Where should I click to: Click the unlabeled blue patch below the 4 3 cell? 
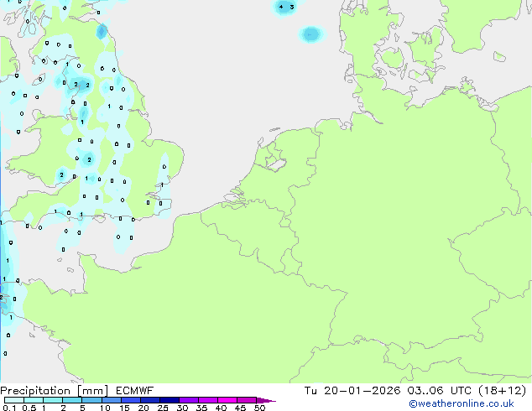[x=310, y=34]
